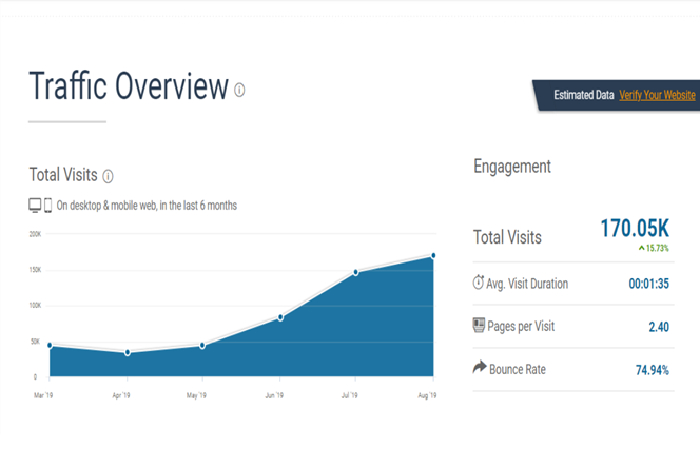Click the Avg. Visit Duration label
The image size is (700, 450).
click(x=527, y=283)
